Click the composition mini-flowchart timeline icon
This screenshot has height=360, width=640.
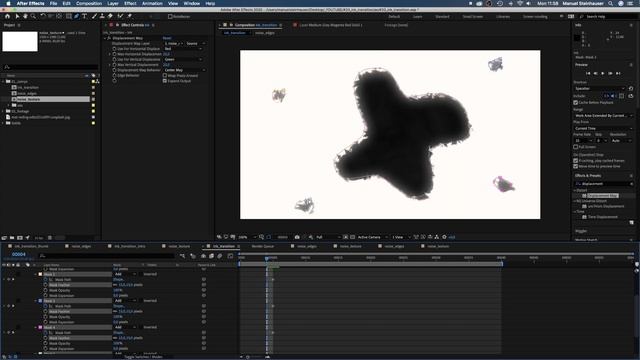click(182, 256)
